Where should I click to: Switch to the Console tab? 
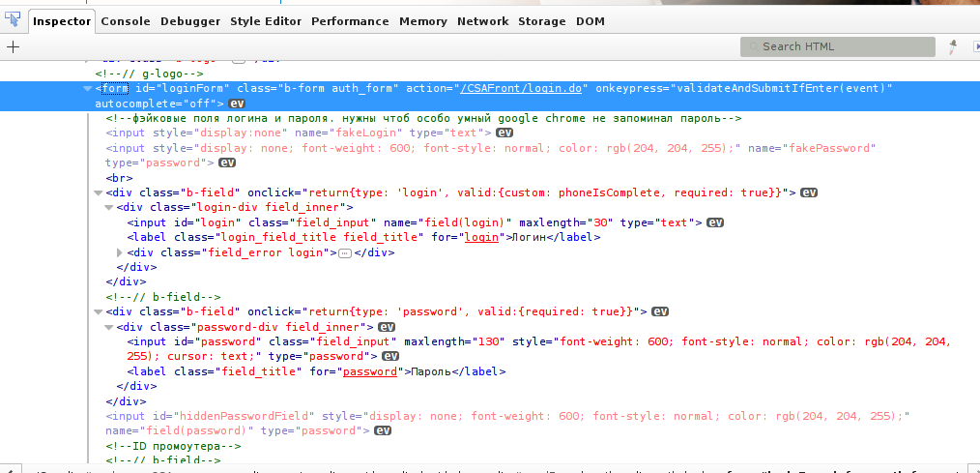click(x=126, y=21)
